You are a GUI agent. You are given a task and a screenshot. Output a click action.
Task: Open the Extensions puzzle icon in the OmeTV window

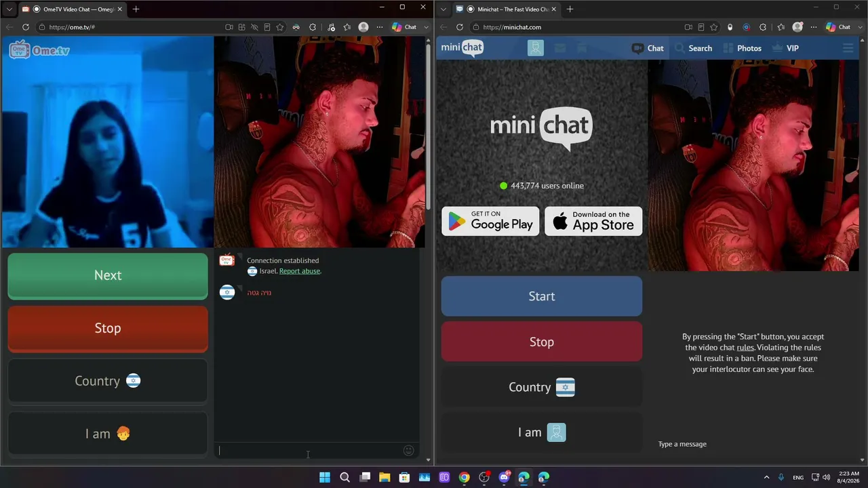[x=313, y=27]
